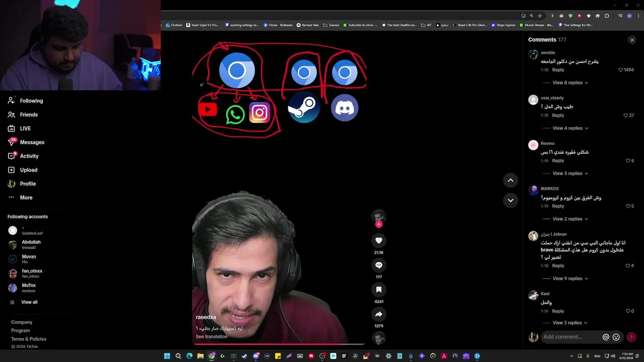Open Davinci bookmarks folder
This screenshot has height=362, width=644.
(x=331, y=25)
